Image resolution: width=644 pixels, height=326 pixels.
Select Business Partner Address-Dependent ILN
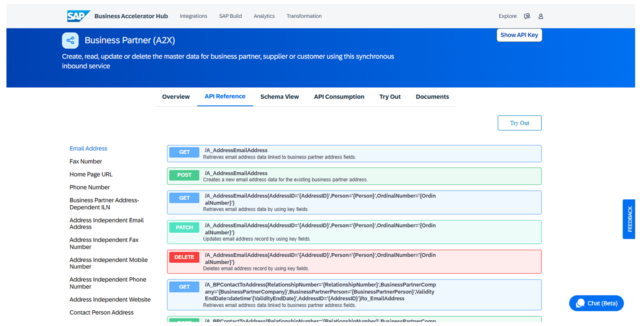[104, 204]
